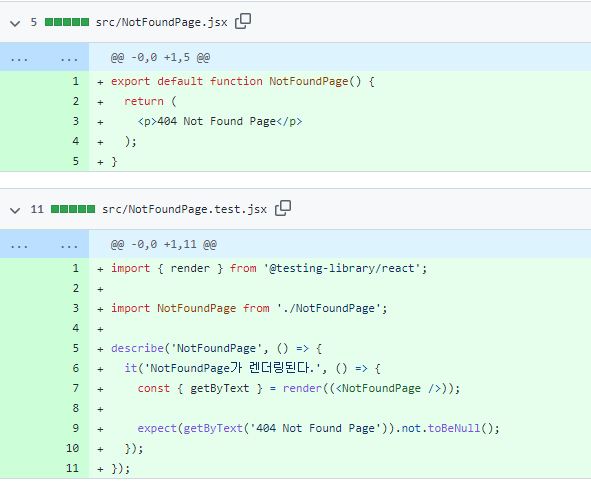591x483 pixels.
Task: Collapse the src/NotFoundPage.test.jsx diff
Action: (x=15, y=210)
